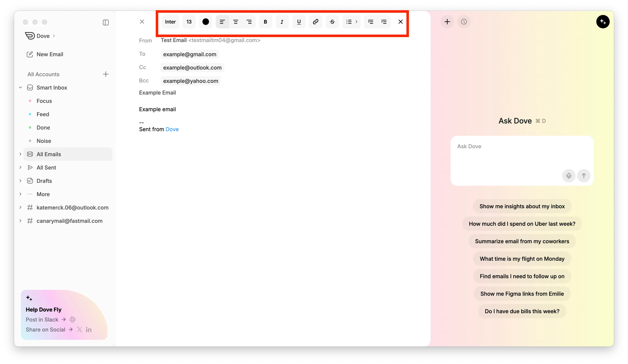Open the Drafts folder

(x=44, y=181)
